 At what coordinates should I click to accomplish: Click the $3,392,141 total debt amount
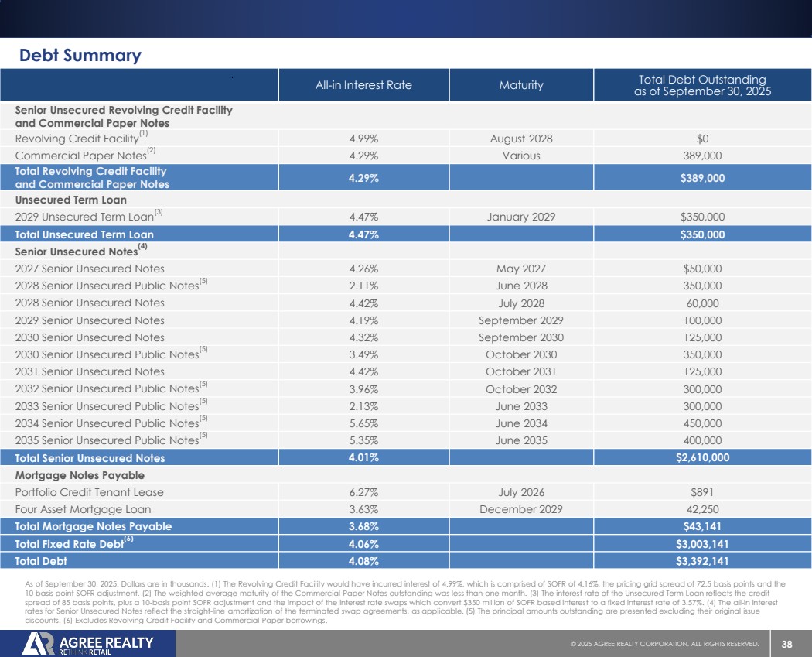coord(702,561)
